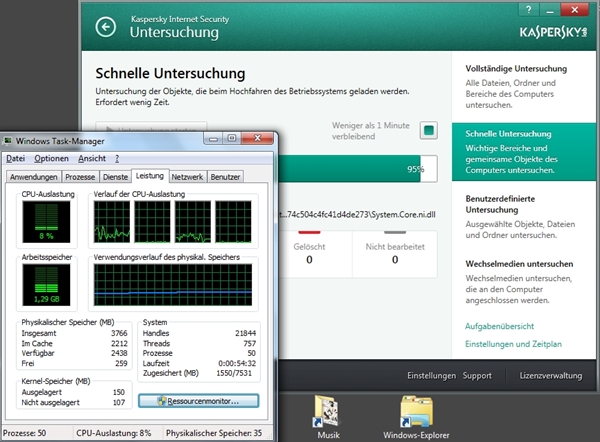Screen dimensions: 600x442
Task: Switch to the Anwendungen tab
Action: (x=34, y=177)
